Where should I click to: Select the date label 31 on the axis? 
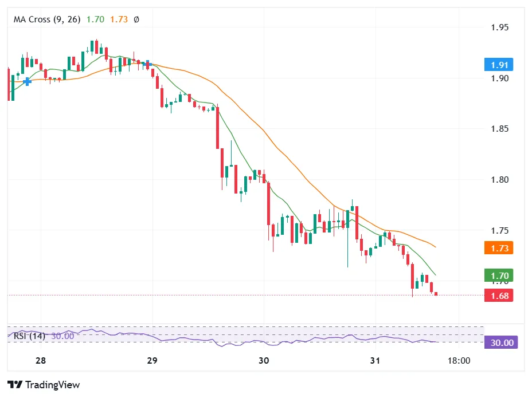[x=376, y=361]
